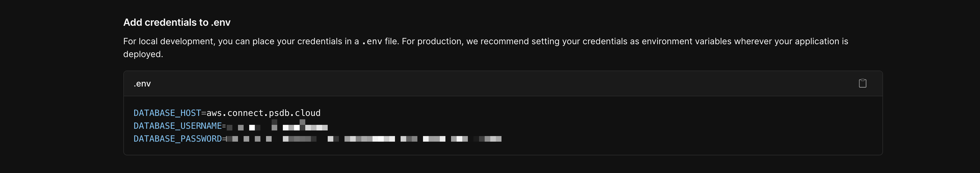Copy the .env credentials with clipboard icon
The width and height of the screenshot is (980, 173).
tap(863, 83)
